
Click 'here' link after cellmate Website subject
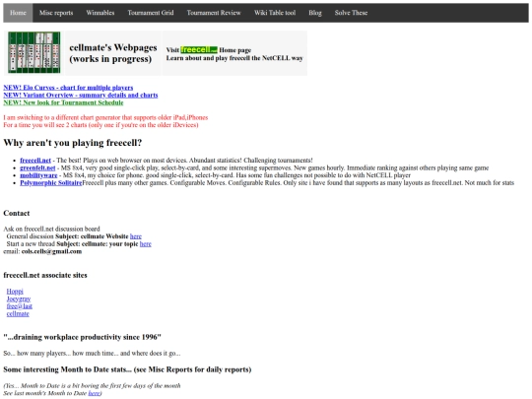point(136,236)
